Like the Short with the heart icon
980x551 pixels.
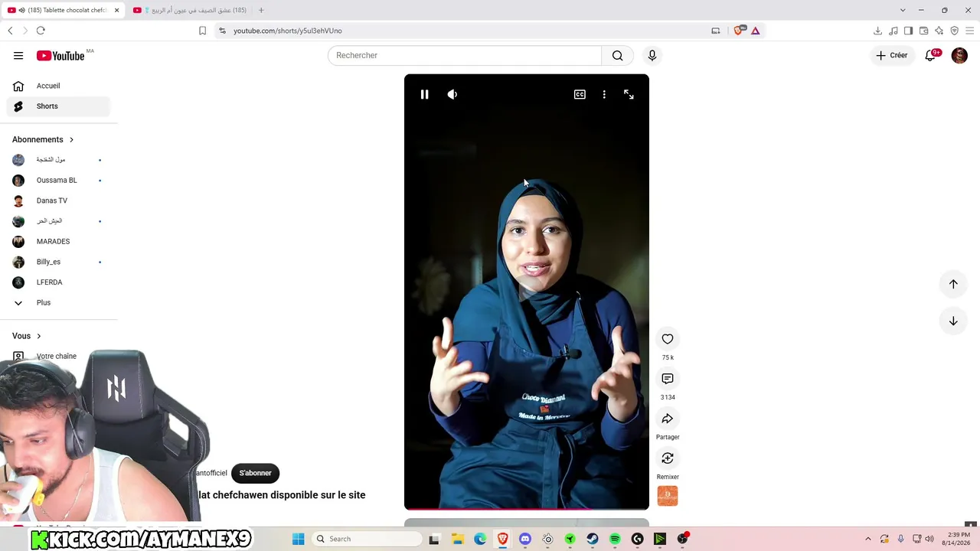(x=668, y=339)
